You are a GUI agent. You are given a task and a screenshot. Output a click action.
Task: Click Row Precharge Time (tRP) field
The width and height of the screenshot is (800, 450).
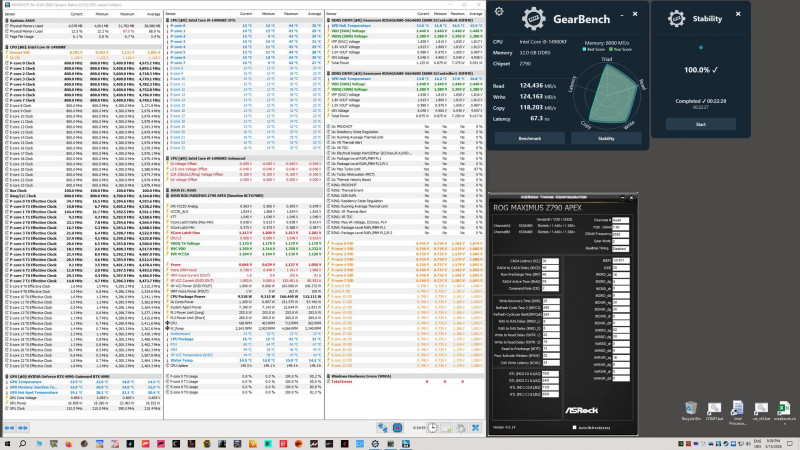pyautogui.click(x=550, y=274)
